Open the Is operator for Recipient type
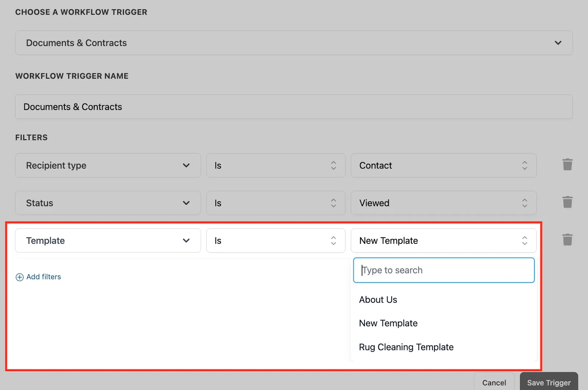This screenshot has width=588, height=390. pos(276,166)
